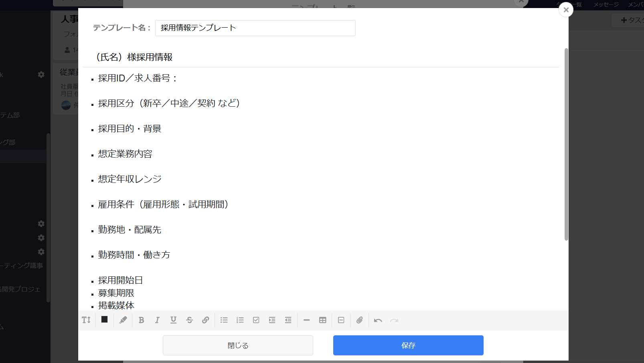Apply underline formatting
Viewport: 644px width, 363px height.
(x=173, y=320)
